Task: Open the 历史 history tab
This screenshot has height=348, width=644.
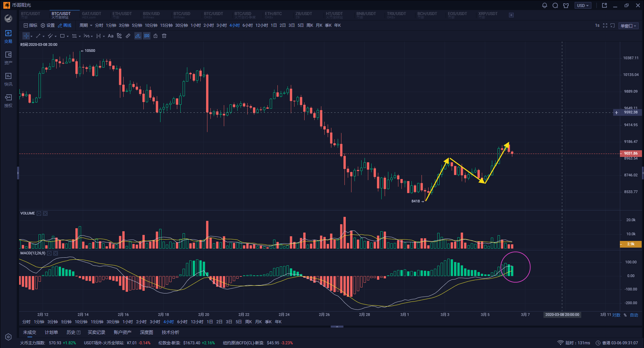Action: pos(73,332)
